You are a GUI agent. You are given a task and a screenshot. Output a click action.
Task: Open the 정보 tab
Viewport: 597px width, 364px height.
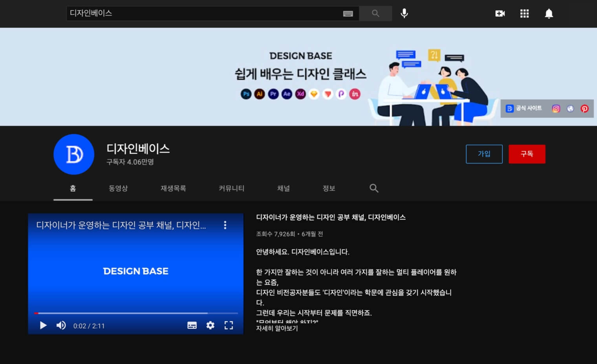pyautogui.click(x=329, y=189)
